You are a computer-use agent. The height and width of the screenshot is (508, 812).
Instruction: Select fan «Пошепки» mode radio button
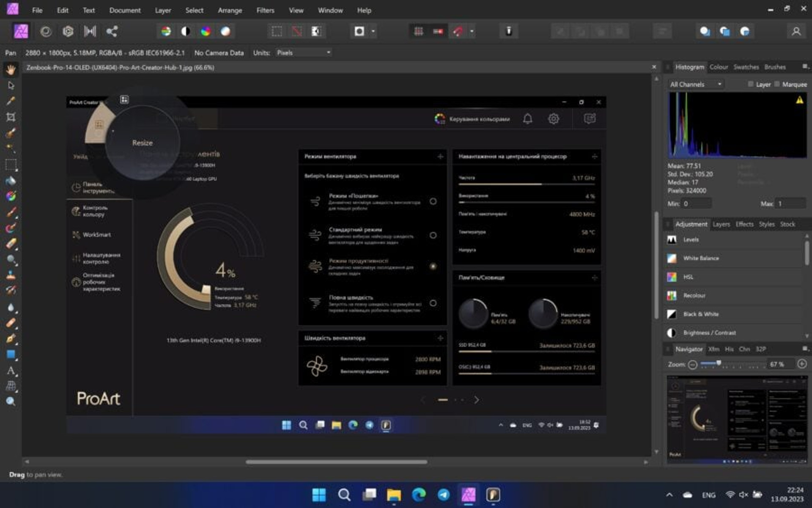pos(433,201)
